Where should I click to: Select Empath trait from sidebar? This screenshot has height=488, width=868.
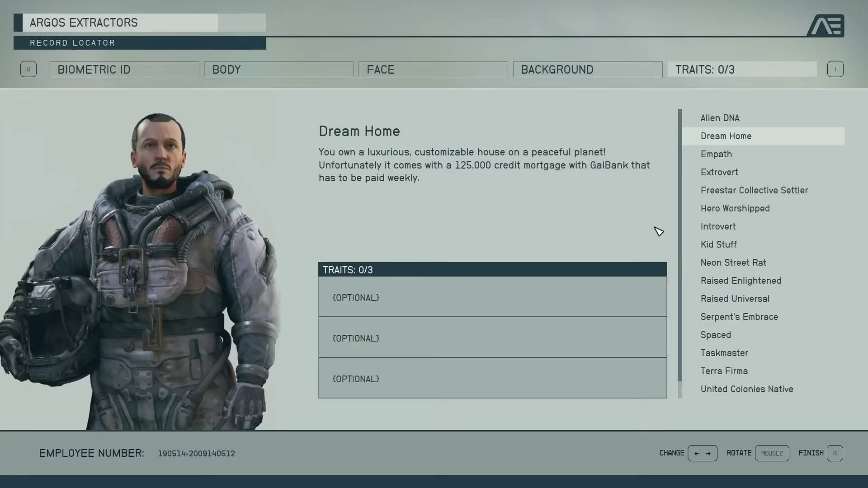pyautogui.click(x=716, y=154)
